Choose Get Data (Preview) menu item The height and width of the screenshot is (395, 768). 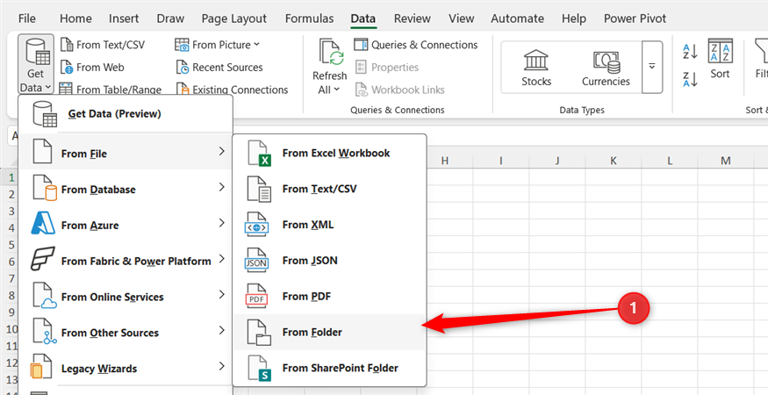coord(125,114)
